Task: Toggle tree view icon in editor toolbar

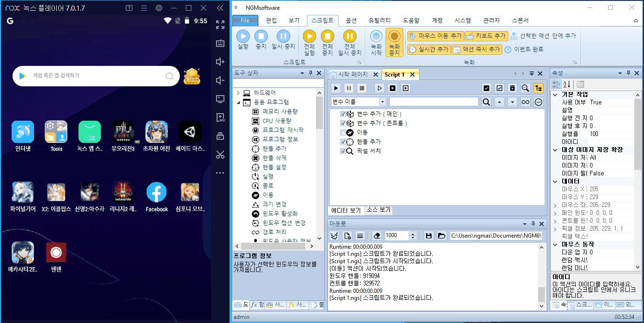Action: click(539, 88)
